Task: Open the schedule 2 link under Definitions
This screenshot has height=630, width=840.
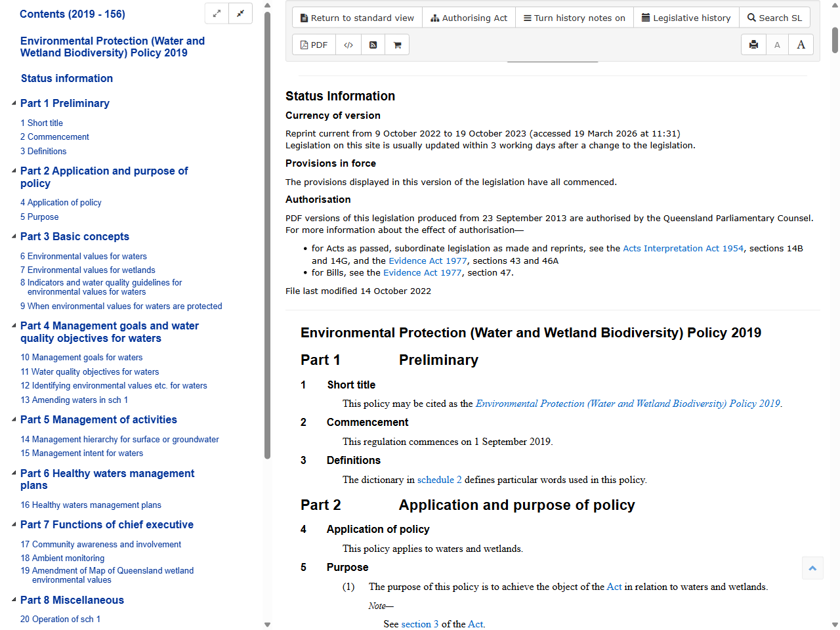Action: (x=438, y=480)
